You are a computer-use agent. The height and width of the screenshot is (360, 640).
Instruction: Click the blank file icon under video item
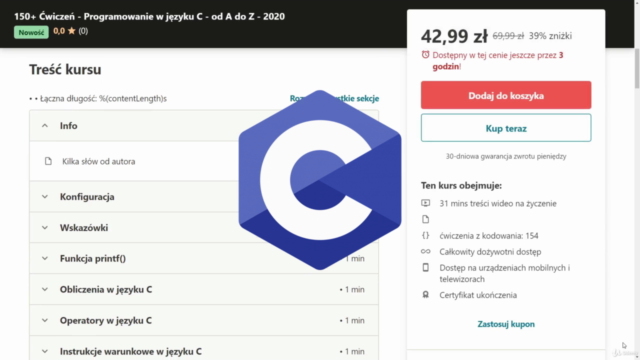[x=425, y=219]
